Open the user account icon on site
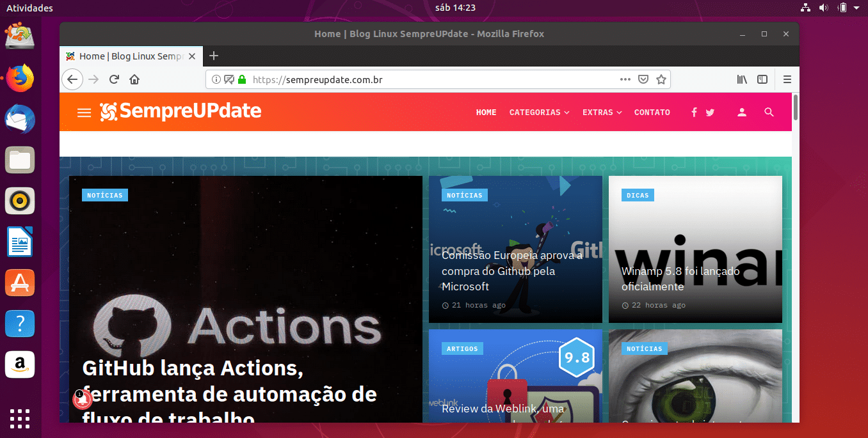 742,112
